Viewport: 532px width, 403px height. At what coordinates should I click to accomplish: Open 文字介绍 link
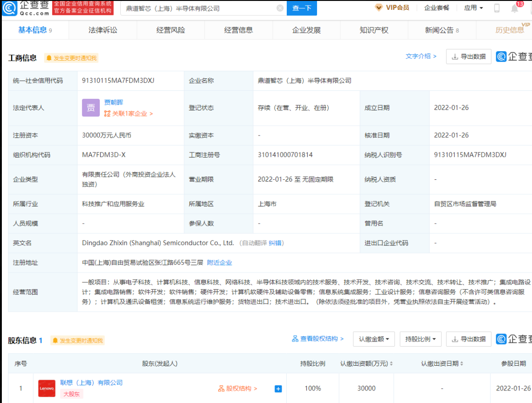tap(421, 56)
